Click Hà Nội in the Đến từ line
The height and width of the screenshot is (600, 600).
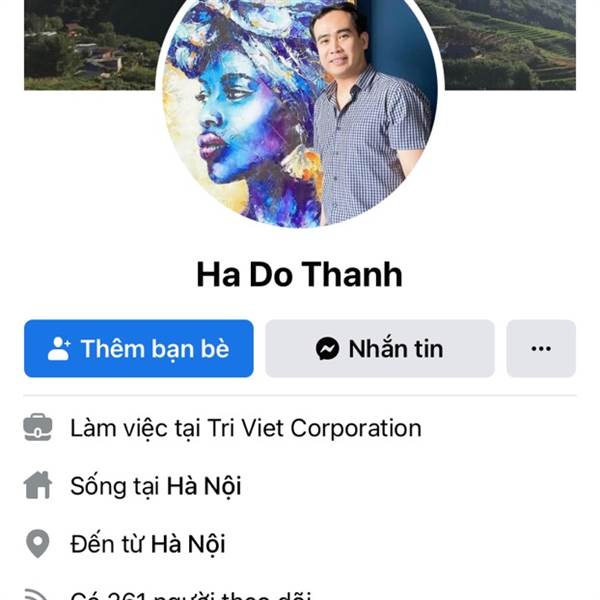(188, 544)
